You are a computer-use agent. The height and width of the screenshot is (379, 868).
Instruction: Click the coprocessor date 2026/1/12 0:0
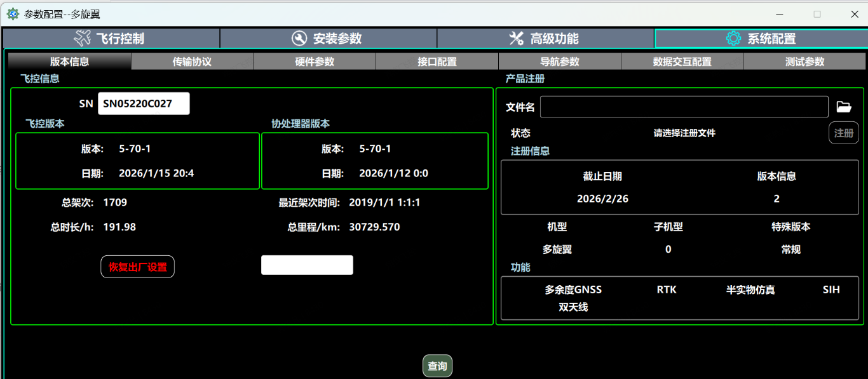click(393, 173)
